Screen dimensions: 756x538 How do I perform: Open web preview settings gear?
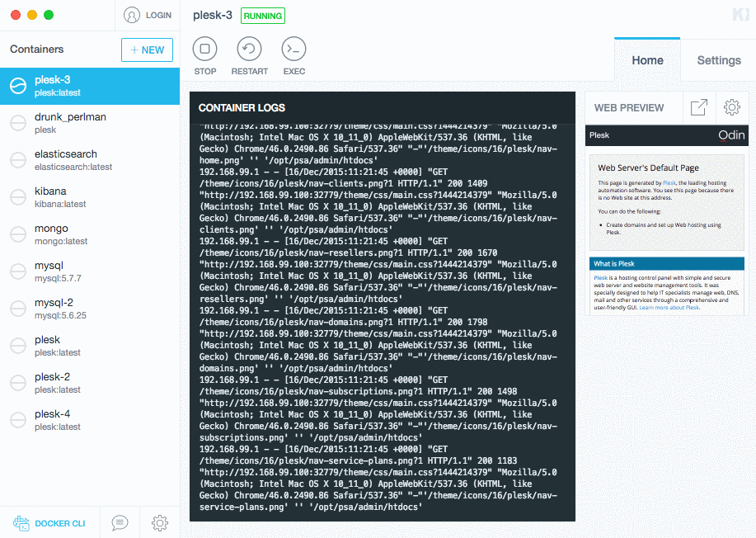point(730,107)
